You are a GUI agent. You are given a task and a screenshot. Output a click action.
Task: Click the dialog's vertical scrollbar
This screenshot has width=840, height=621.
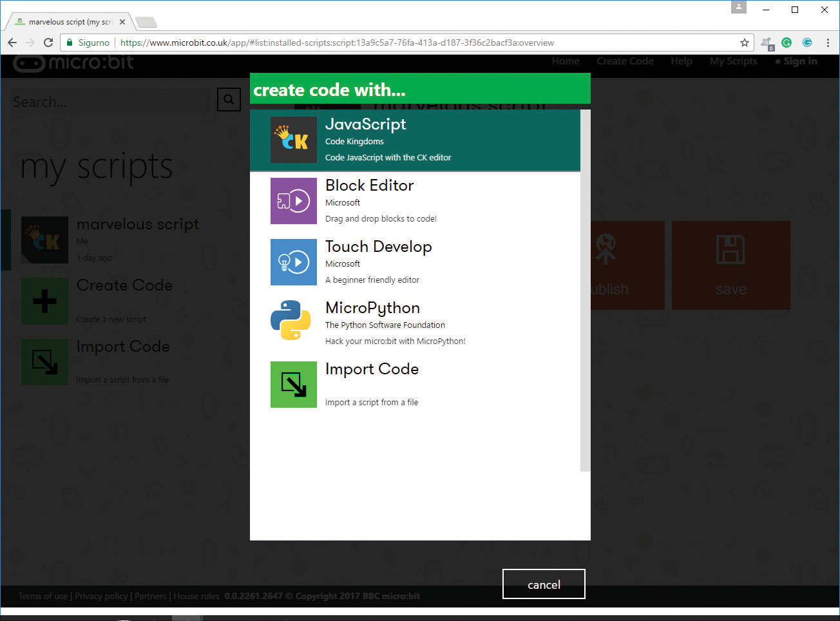tap(585, 290)
